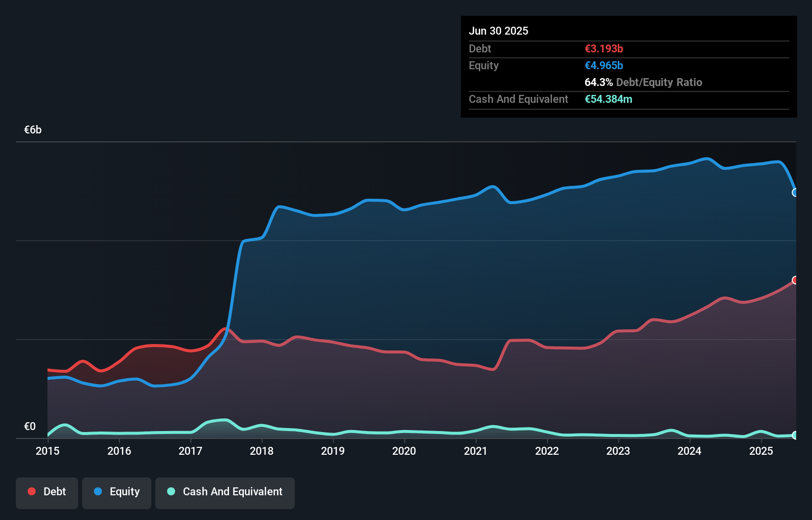
Task: Click the Debt endpoint marker on chart
Action: tap(795, 280)
